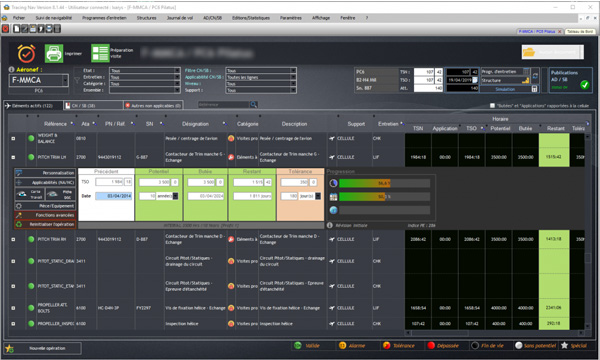Switch to Autres non applicables tab
This screenshot has width=600, height=360.
(x=153, y=106)
